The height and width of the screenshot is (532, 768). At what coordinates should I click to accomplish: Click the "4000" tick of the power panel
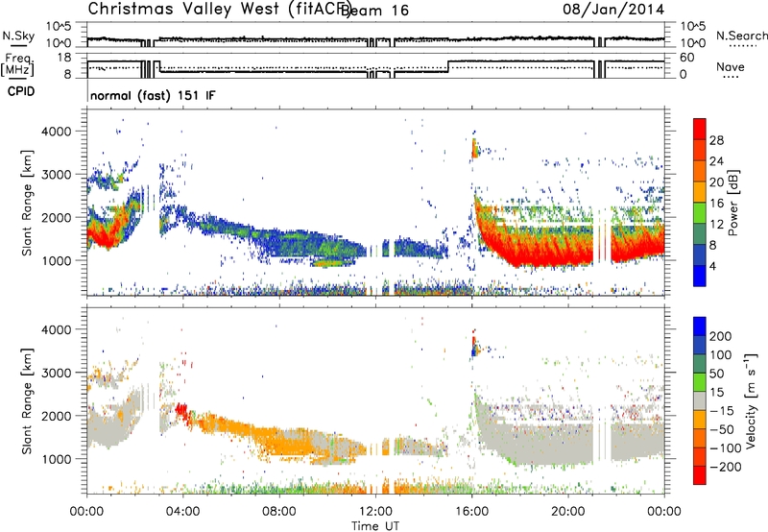coord(56,132)
